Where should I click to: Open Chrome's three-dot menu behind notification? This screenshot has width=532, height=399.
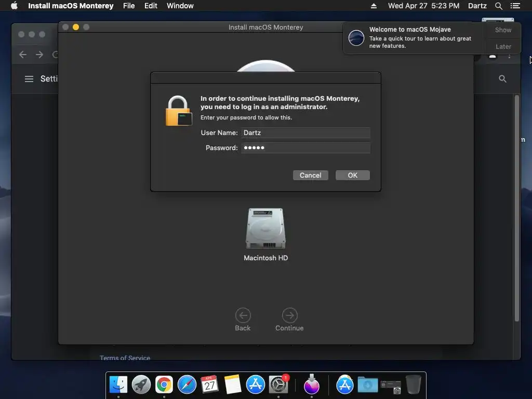(x=509, y=57)
